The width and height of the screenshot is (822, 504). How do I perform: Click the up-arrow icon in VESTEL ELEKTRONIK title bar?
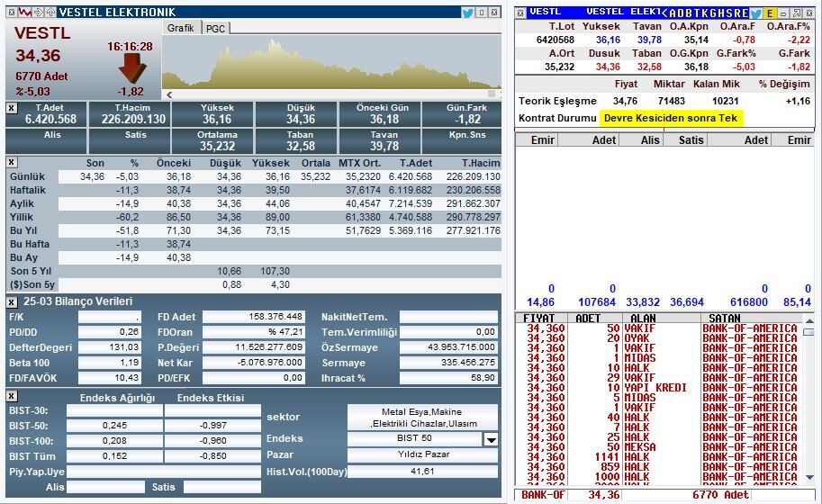[50, 12]
